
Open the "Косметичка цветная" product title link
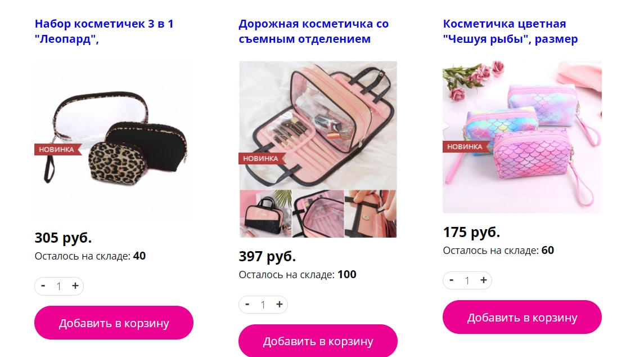point(510,32)
